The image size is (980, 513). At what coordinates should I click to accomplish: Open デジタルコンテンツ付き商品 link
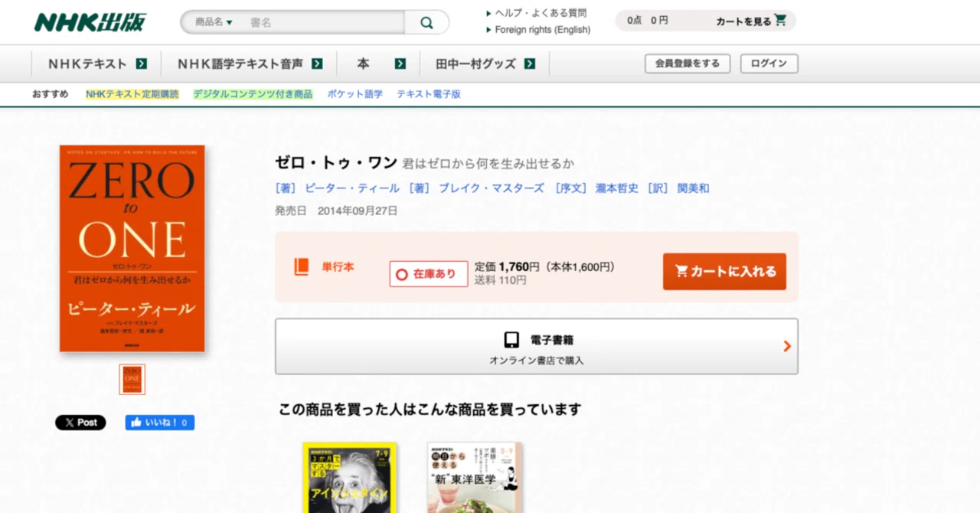click(253, 94)
